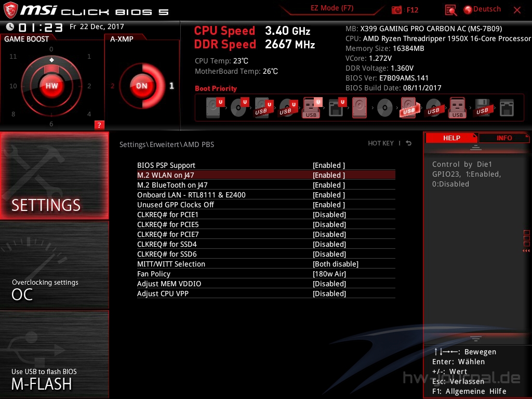The width and height of the screenshot is (532, 399).
Task: Click the Boot Priority heading
Action: tap(216, 88)
